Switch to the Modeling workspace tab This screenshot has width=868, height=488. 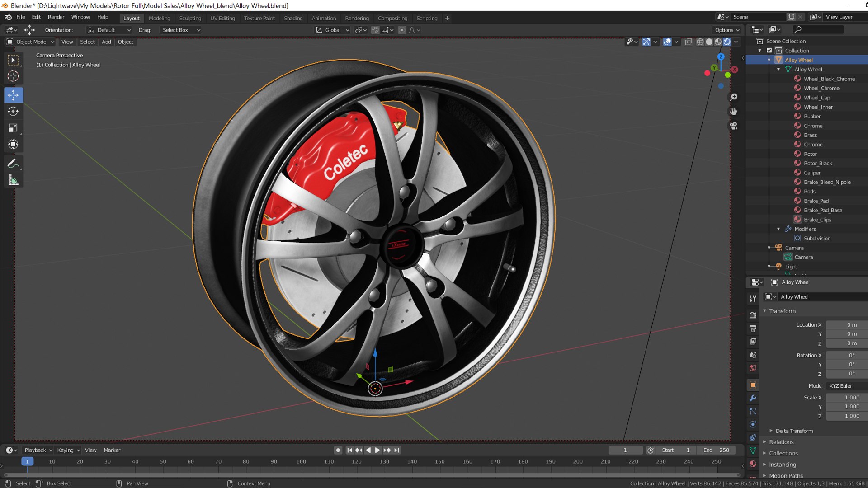point(159,18)
